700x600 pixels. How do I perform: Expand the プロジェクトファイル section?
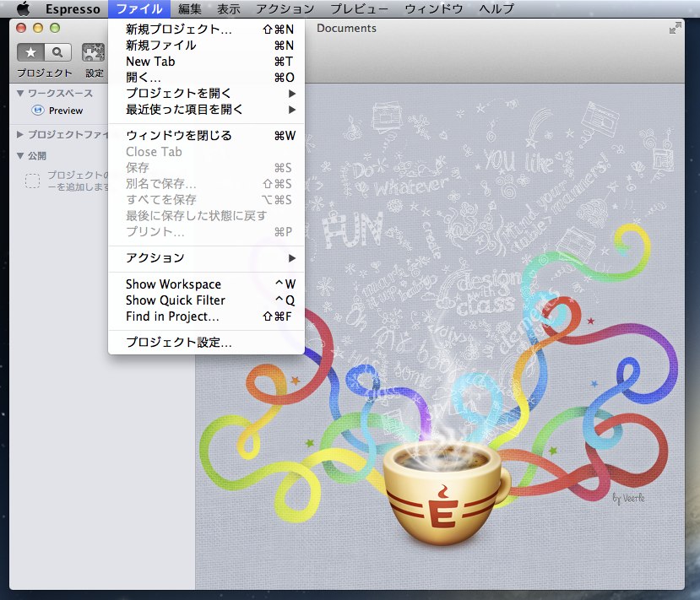pos(20,134)
